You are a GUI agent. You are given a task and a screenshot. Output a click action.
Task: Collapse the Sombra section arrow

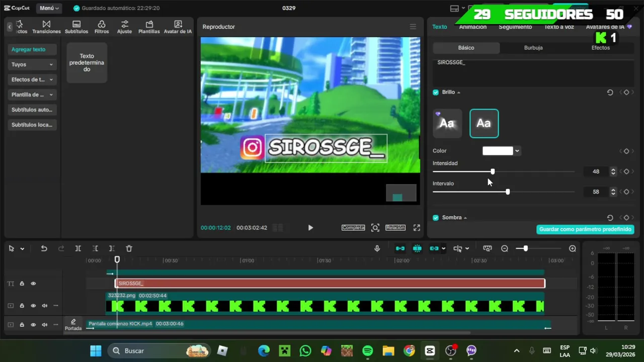click(x=465, y=218)
